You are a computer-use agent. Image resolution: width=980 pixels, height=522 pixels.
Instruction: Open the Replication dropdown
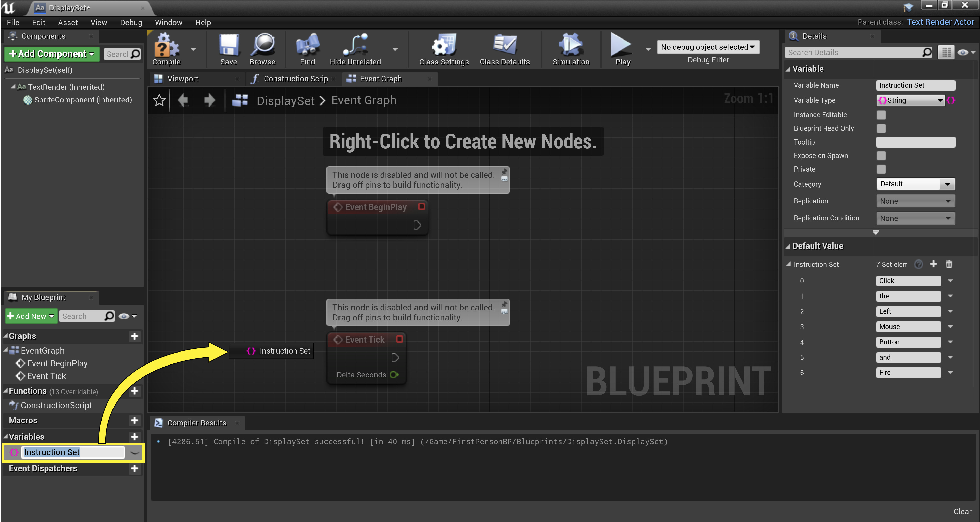pos(915,201)
